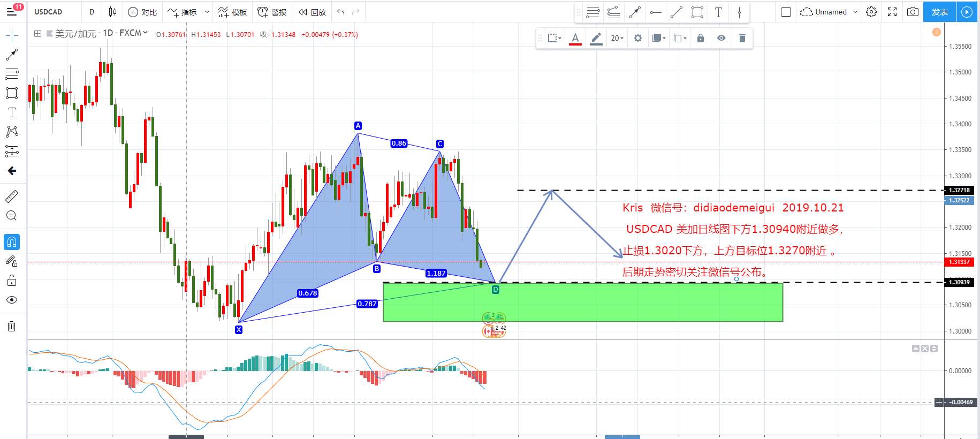Select the horizontal levels tool in favorites toolbar

[x=592, y=12]
